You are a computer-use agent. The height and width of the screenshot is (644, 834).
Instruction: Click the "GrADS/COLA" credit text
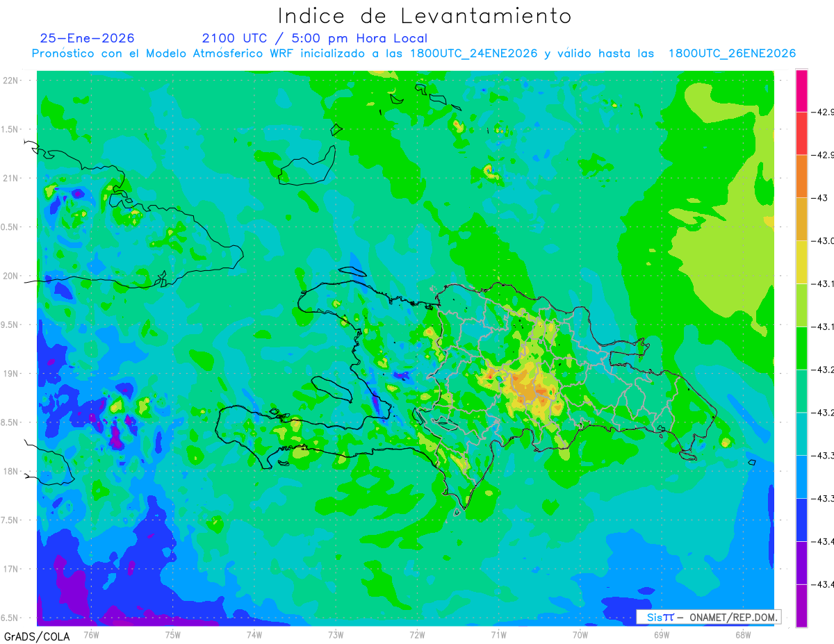click(x=37, y=636)
